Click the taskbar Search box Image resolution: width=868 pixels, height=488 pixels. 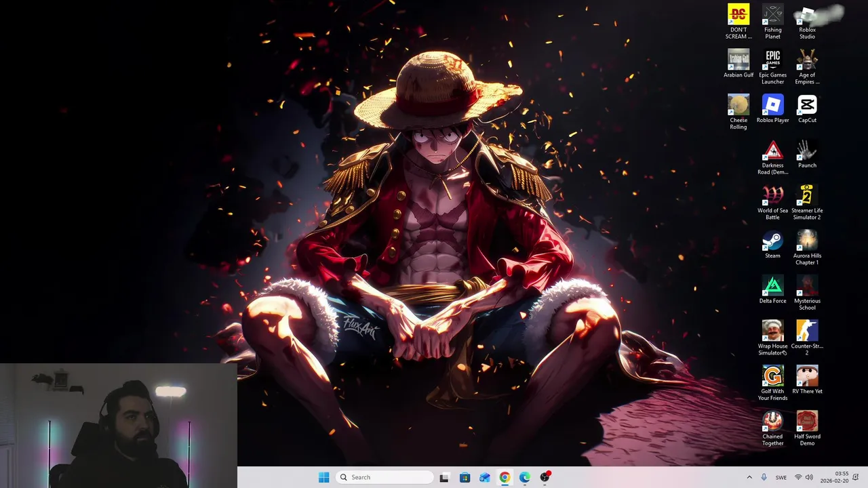[x=384, y=477]
